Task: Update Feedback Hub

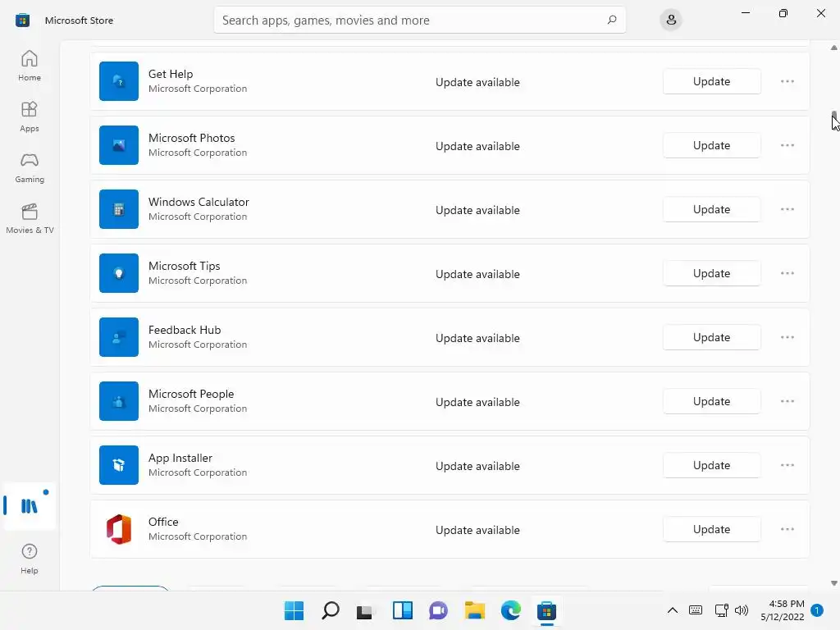Action: [x=711, y=337]
